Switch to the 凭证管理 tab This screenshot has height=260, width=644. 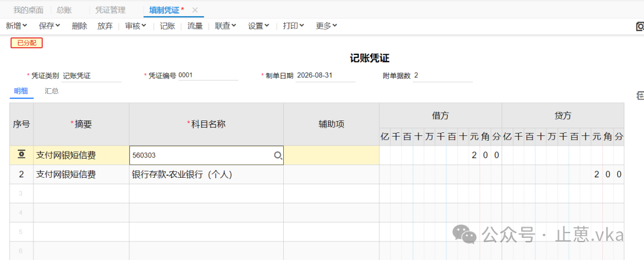pos(110,10)
